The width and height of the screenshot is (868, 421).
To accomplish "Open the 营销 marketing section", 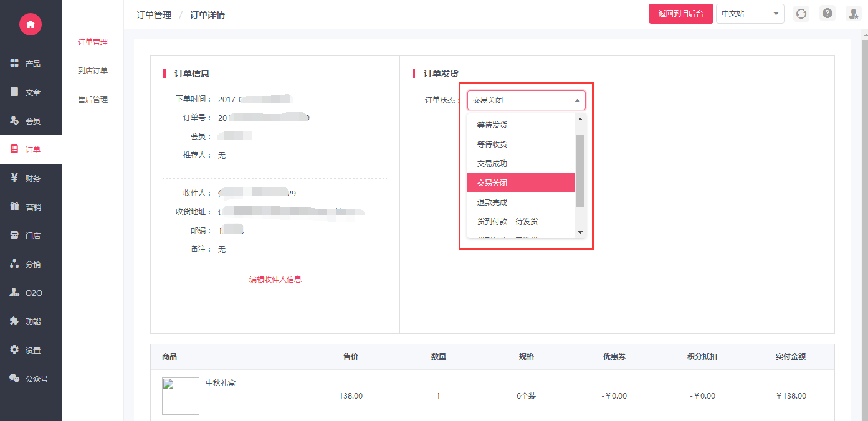I will click(26, 207).
